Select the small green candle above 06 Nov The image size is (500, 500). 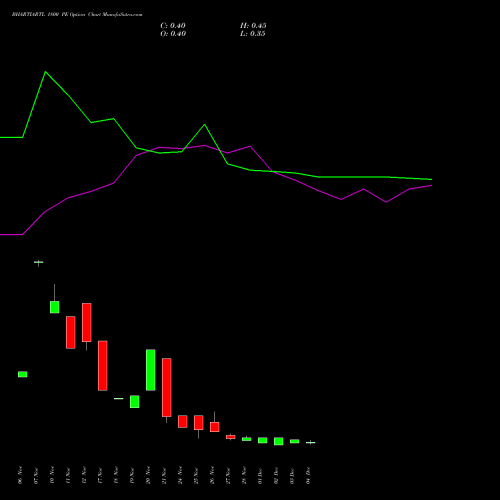[x=23, y=374]
